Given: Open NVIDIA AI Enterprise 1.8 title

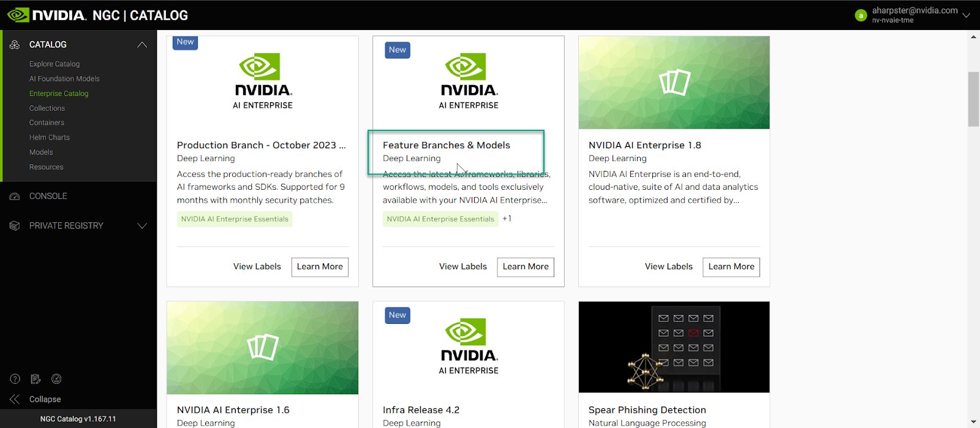Looking at the screenshot, I should click(x=645, y=145).
